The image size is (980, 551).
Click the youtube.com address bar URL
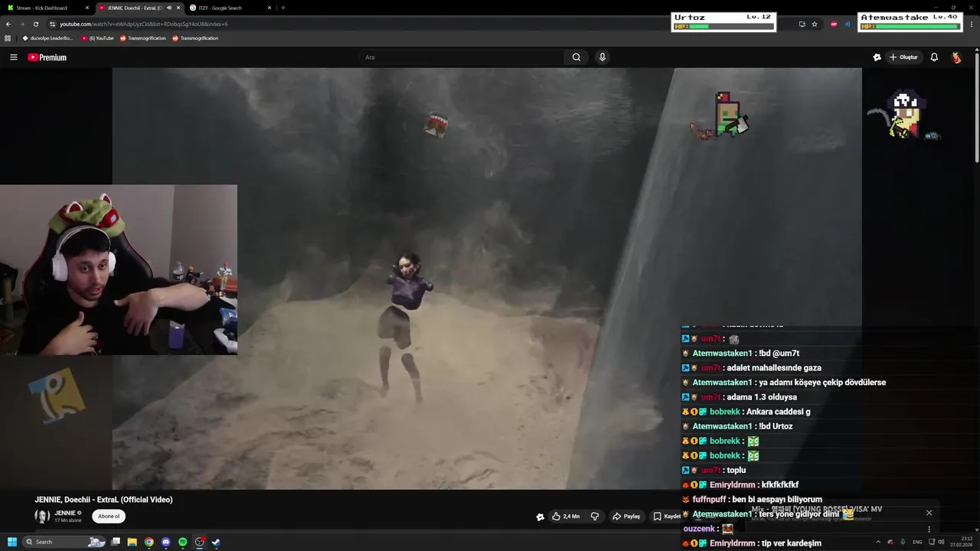[x=143, y=24]
